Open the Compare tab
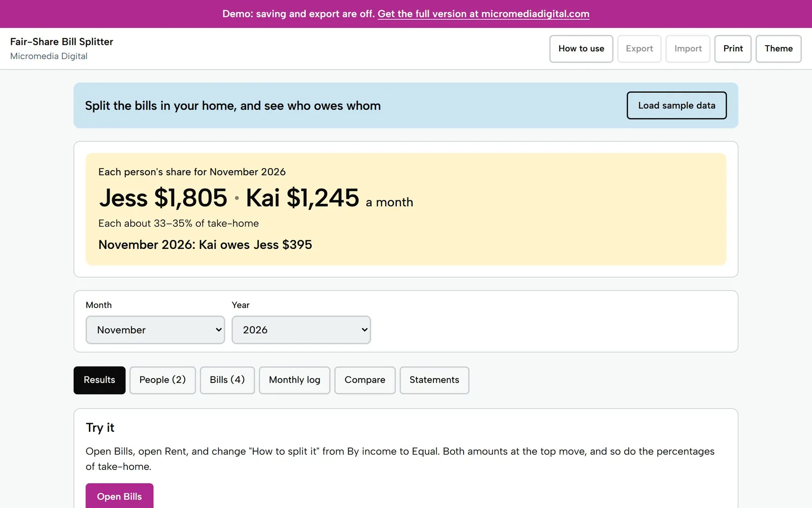 coord(365,380)
